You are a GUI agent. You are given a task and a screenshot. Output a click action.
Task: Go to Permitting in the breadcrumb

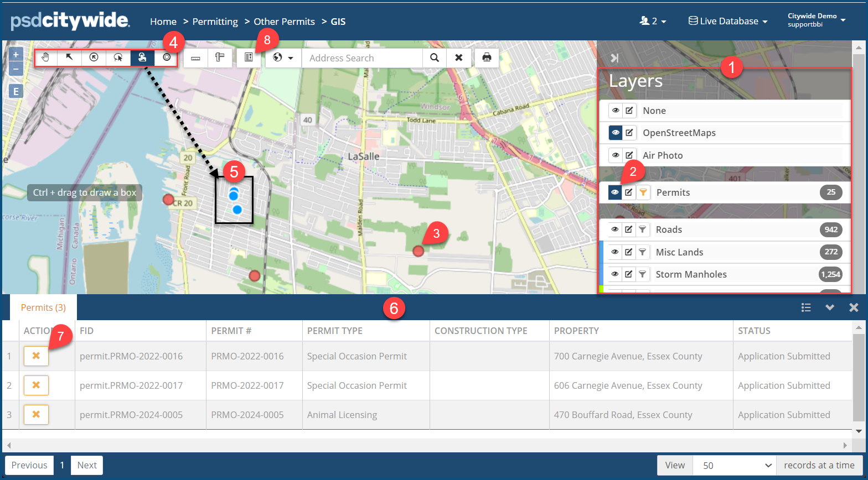(215, 22)
